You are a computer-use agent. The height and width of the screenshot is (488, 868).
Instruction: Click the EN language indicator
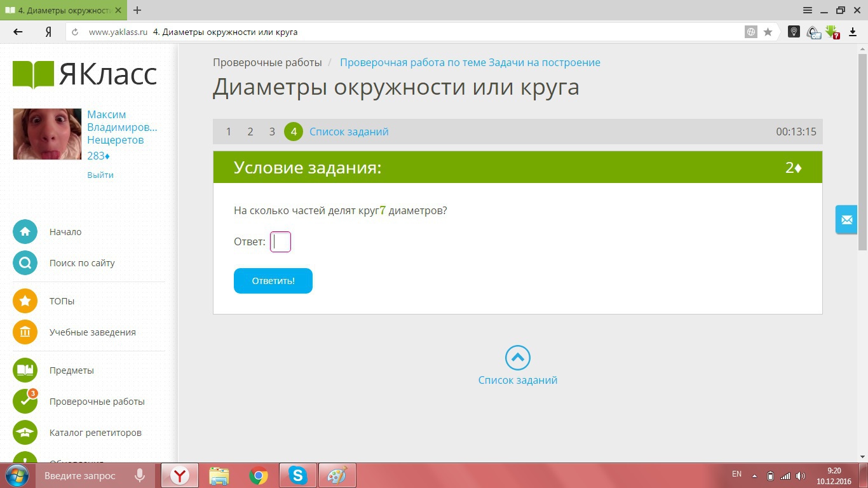pos(736,474)
